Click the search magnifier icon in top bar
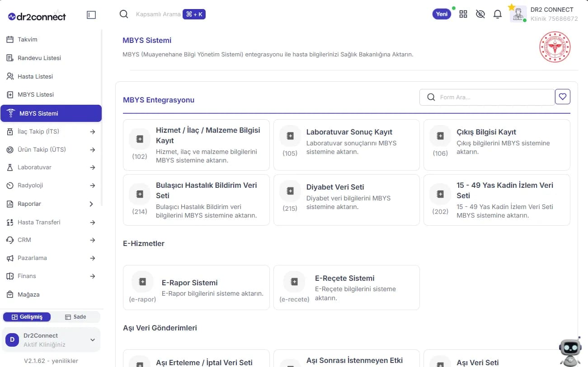Viewport: 588px width, 367px height. coord(124,14)
